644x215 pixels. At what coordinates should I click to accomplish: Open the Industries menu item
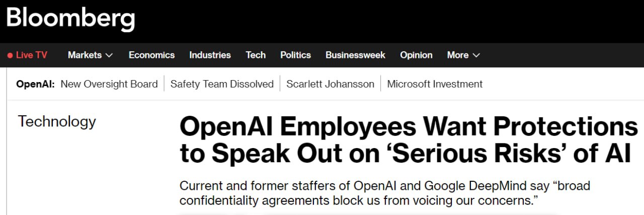click(210, 55)
